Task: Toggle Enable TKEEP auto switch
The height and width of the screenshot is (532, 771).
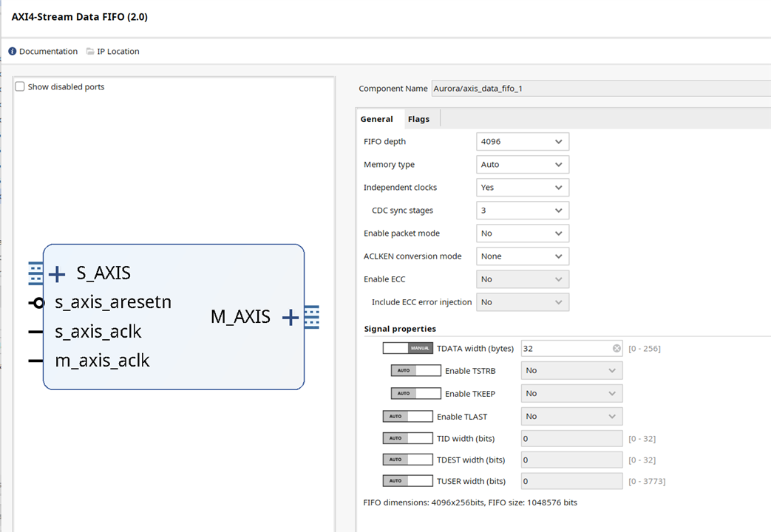Action: click(x=416, y=393)
